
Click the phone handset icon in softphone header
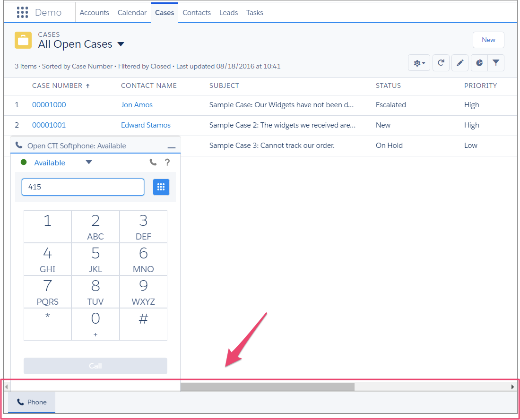click(153, 162)
